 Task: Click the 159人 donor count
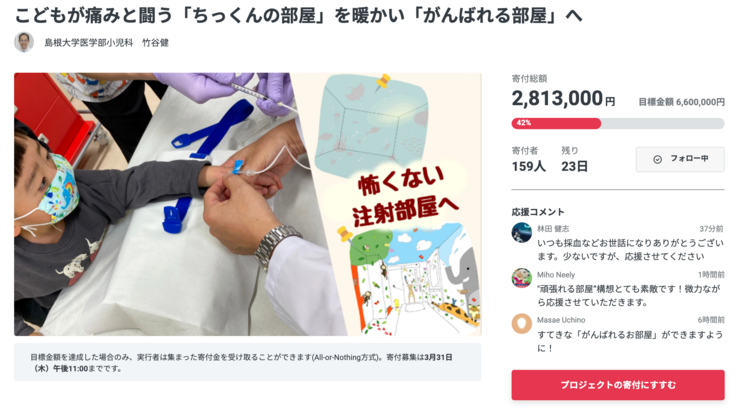coord(529,166)
